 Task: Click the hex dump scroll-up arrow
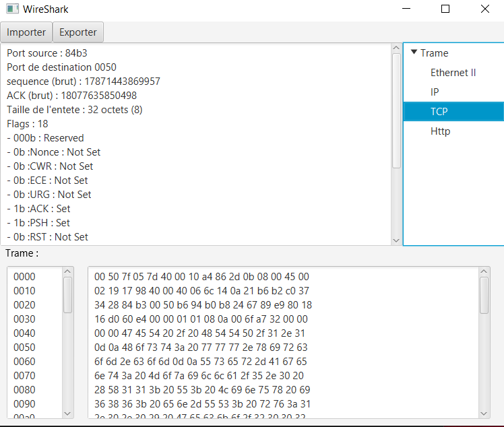(484, 271)
